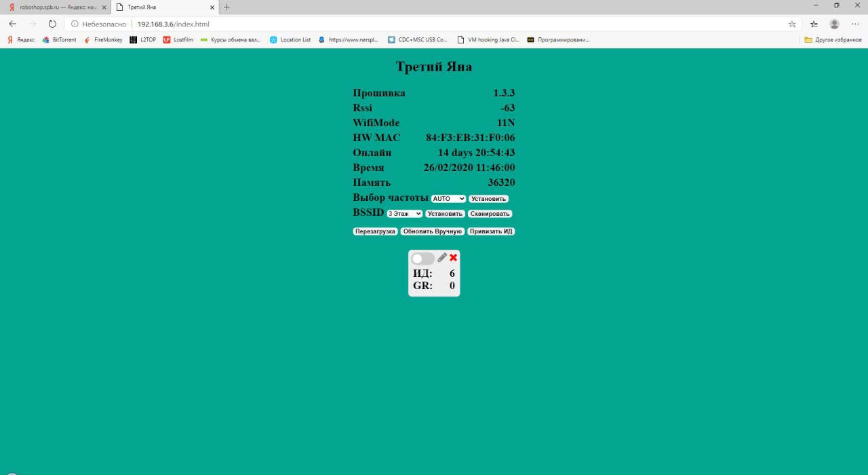This screenshot has width=868, height=475.
Task: Click the time value '26/02/2020 11:46:00'
Action: 469,168
